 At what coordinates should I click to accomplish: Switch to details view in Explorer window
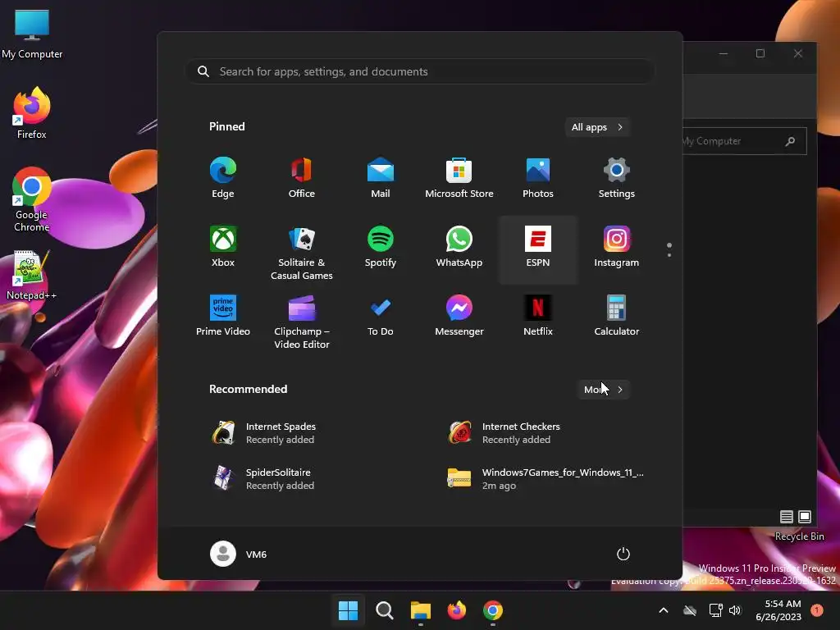pos(787,517)
